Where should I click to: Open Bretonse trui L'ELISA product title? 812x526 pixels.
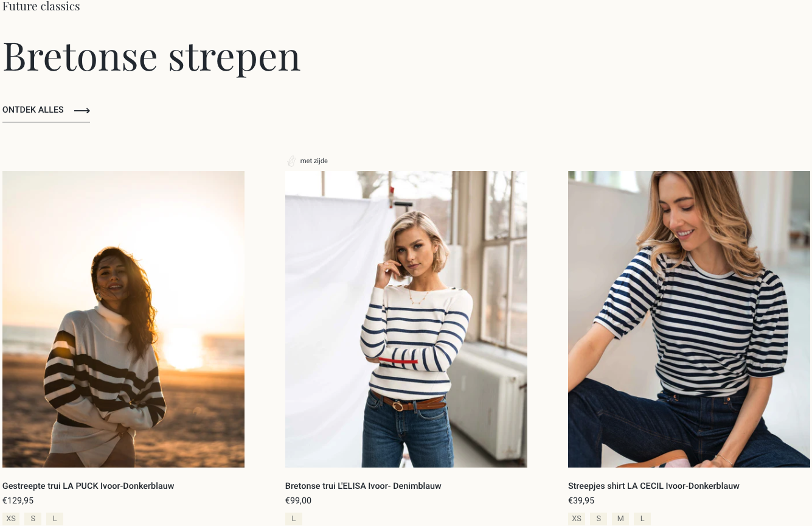(x=363, y=486)
